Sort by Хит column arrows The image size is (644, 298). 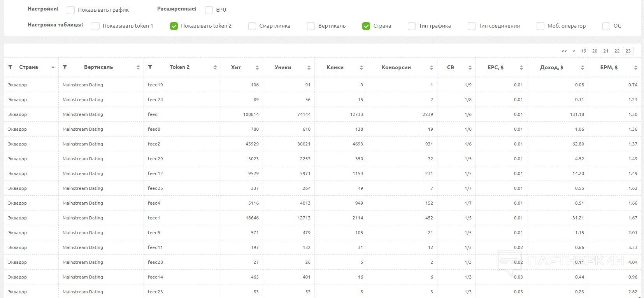pos(257,68)
